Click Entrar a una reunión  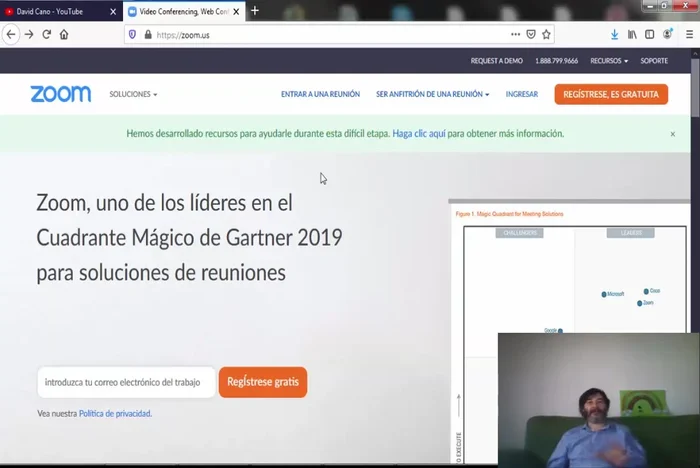[320, 94]
